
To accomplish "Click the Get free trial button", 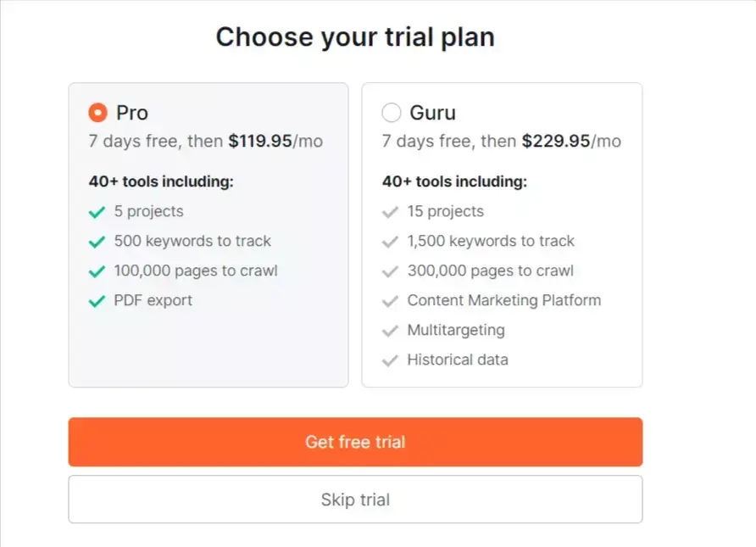I will coord(355,441).
